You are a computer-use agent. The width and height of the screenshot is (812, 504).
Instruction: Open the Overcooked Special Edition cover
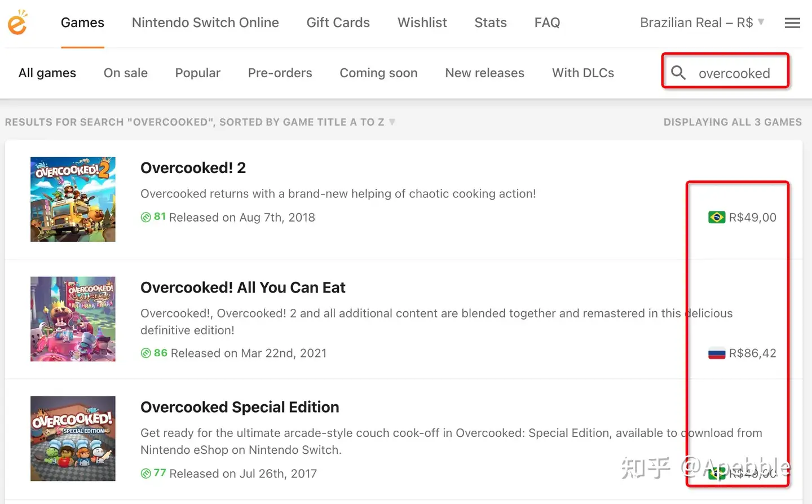tap(73, 439)
